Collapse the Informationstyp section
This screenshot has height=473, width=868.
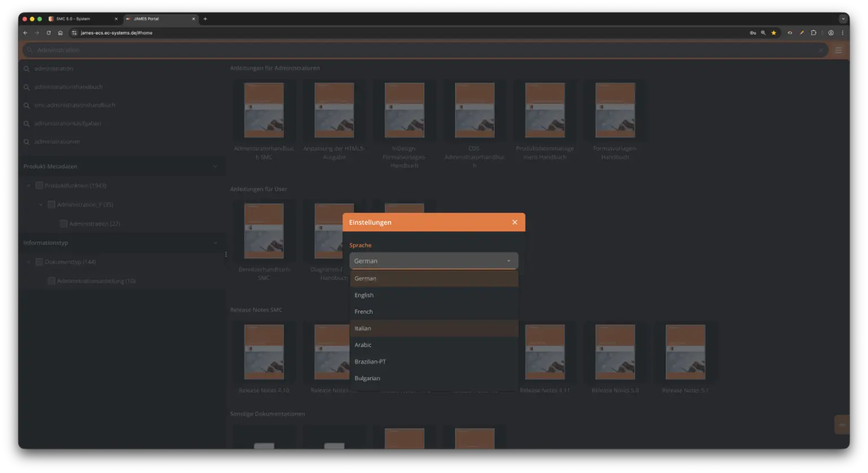(x=215, y=243)
